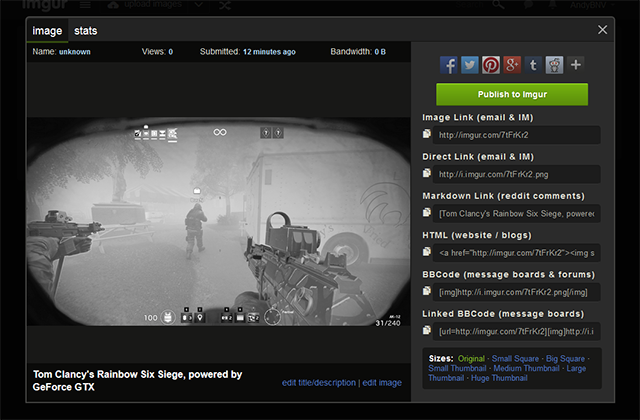Copy the Direct Link to clipboard
This screenshot has height=420, width=640.
(427, 173)
